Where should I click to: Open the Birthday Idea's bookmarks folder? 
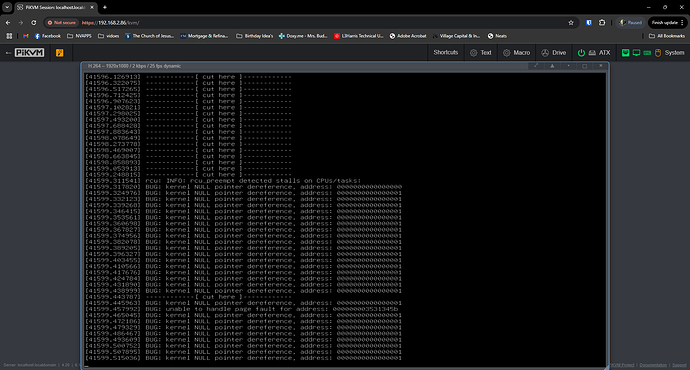254,36
